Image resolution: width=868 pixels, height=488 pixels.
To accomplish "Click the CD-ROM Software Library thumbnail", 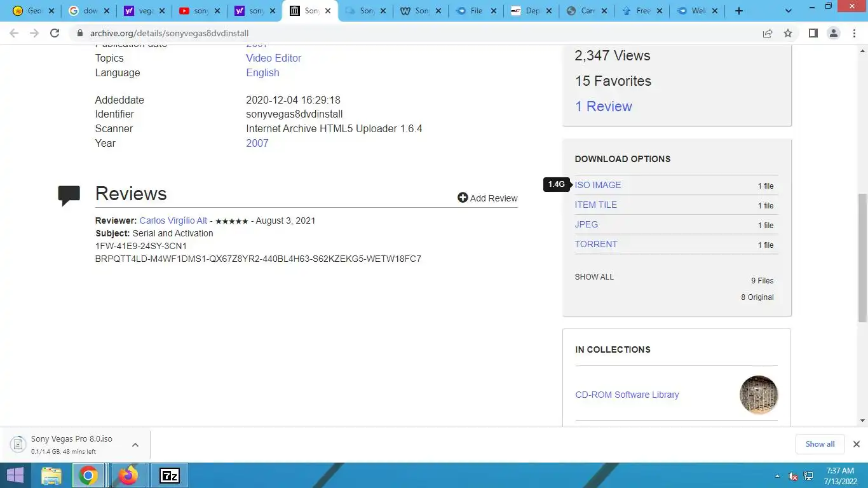I will click(x=759, y=395).
